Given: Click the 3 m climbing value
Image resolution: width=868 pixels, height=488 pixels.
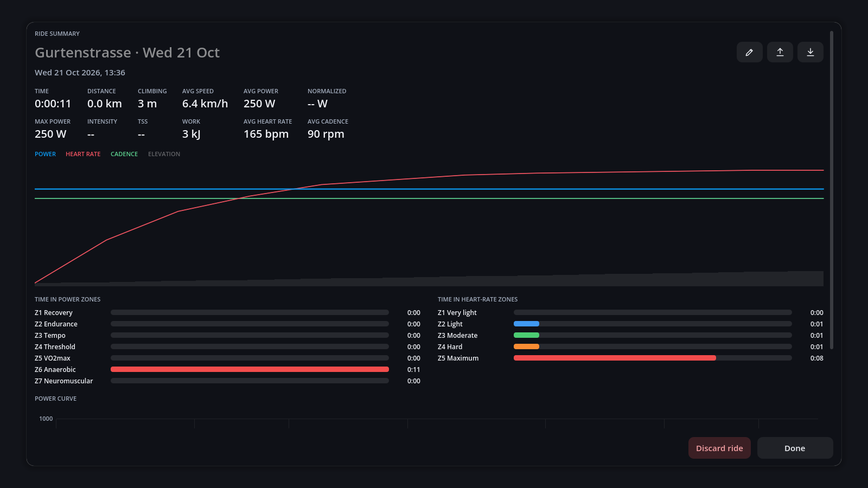Looking at the screenshot, I should [x=147, y=104].
